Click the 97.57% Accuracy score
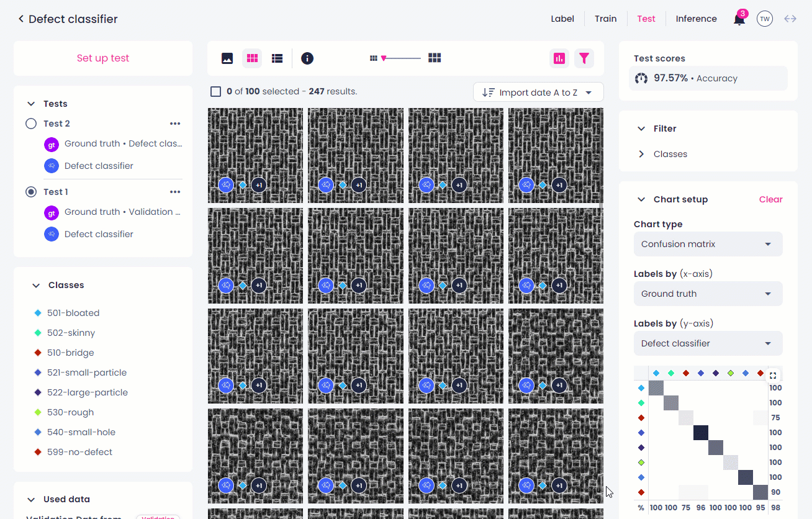The height and width of the screenshot is (519, 812). click(x=708, y=79)
